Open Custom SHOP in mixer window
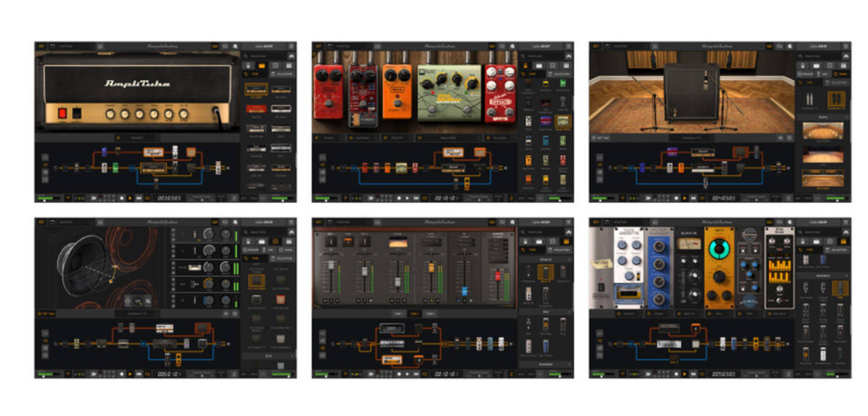This screenshot has height=416, width=868. [541, 222]
